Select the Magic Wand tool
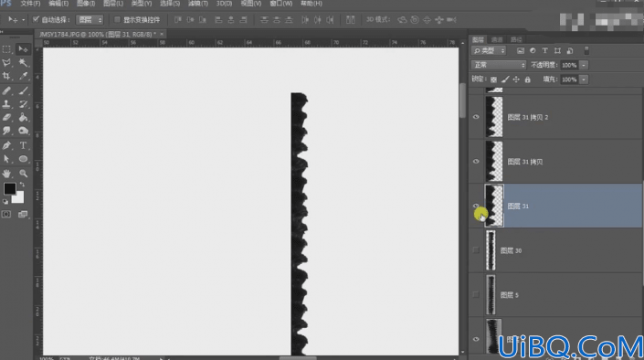The height and width of the screenshot is (360, 644). [23, 62]
